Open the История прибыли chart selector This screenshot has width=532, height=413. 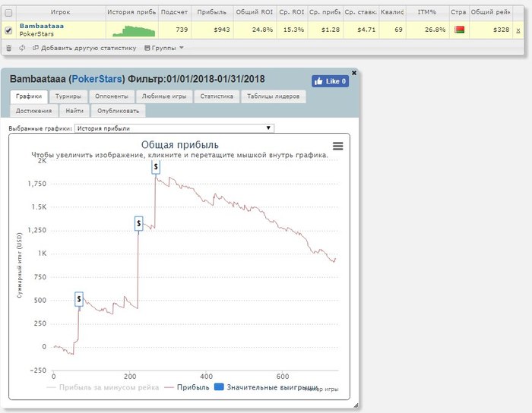tap(174, 128)
